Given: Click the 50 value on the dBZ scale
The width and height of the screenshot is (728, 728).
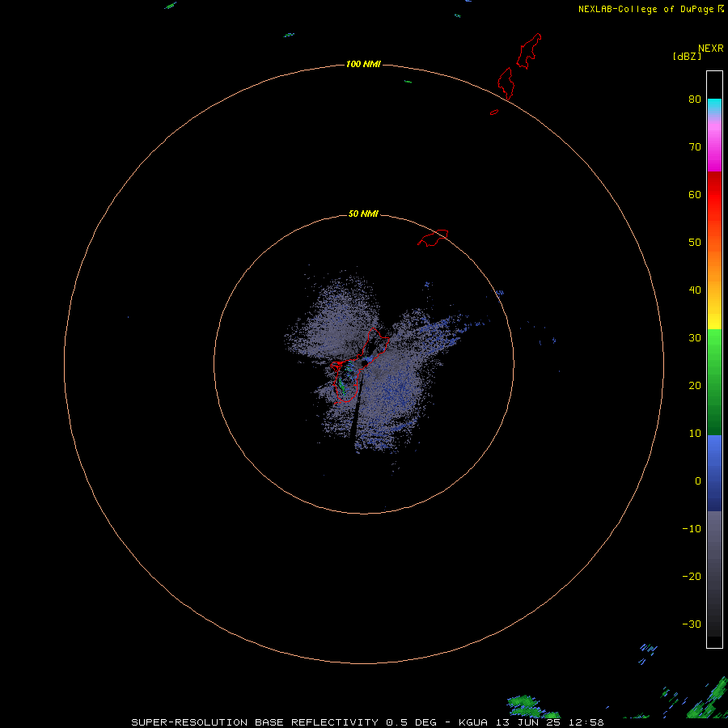Looking at the screenshot, I should pos(695,243).
